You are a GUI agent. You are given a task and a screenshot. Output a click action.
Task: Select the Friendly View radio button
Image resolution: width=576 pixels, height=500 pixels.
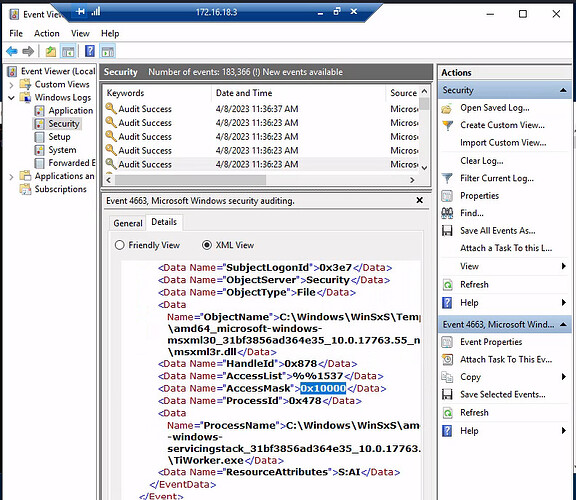tap(119, 245)
